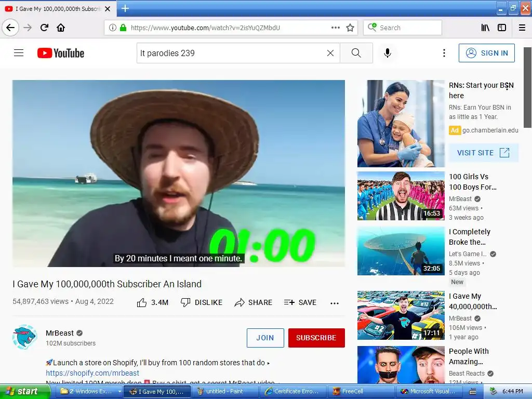Switch to Certificate Error taskbar window
The height and width of the screenshot is (399, 532).
pyautogui.click(x=293, y=392)
